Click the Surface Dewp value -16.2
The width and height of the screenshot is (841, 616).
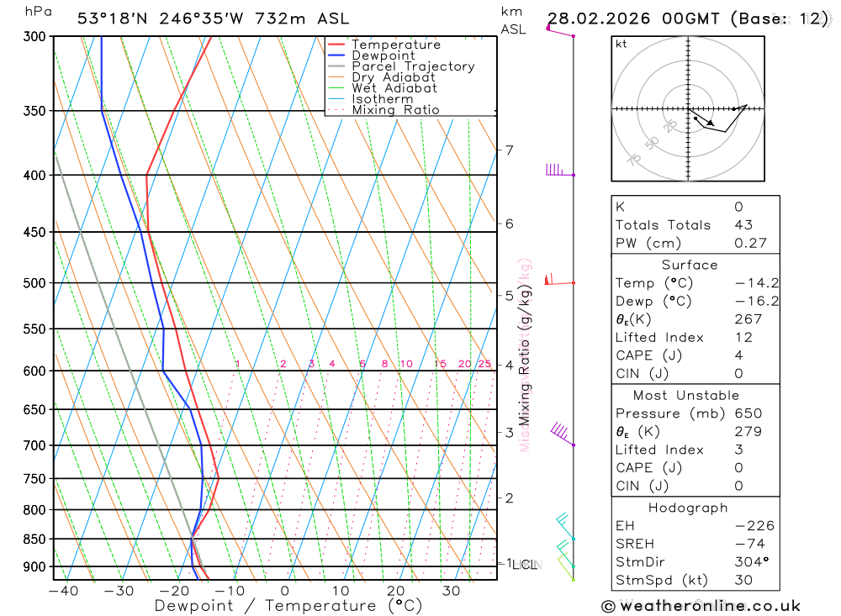pos(757,302)
